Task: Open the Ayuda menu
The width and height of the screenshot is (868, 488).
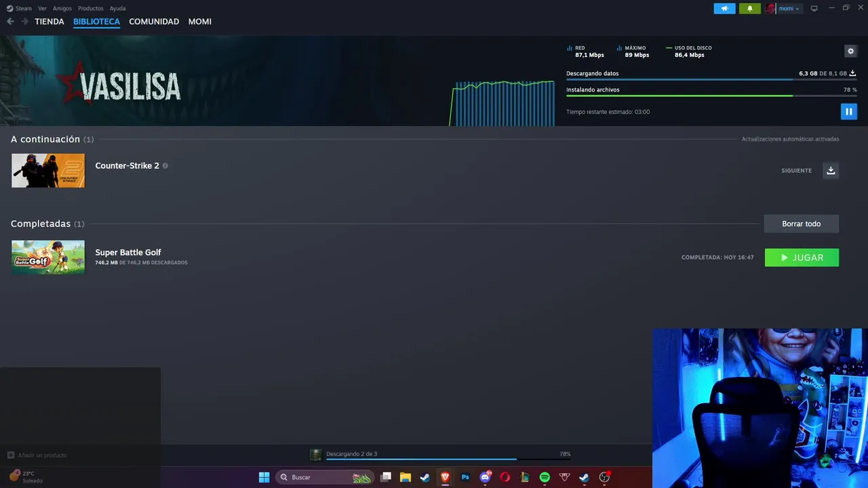Action: point(117,8)
